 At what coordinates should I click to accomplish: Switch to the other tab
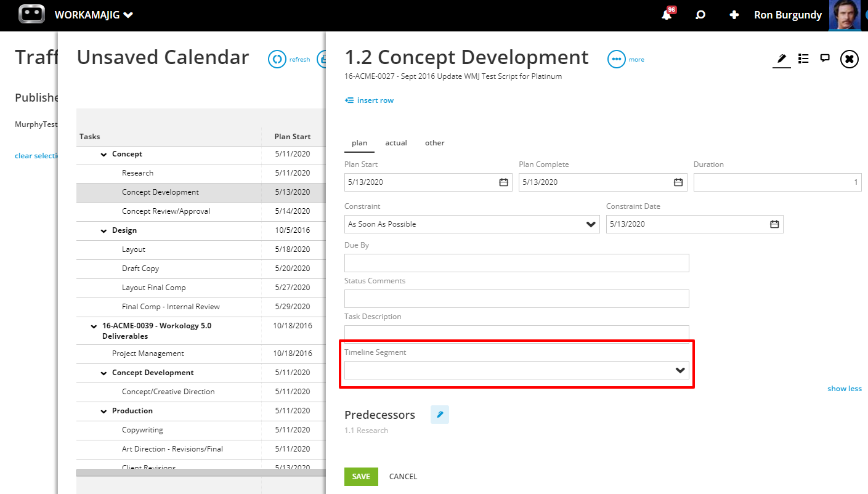pos(434,143)
